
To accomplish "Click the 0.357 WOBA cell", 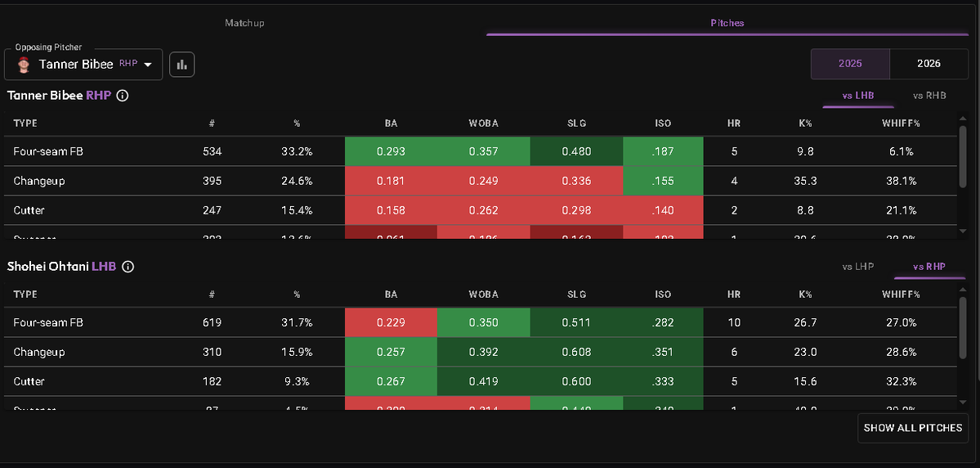I will point(483,151).
